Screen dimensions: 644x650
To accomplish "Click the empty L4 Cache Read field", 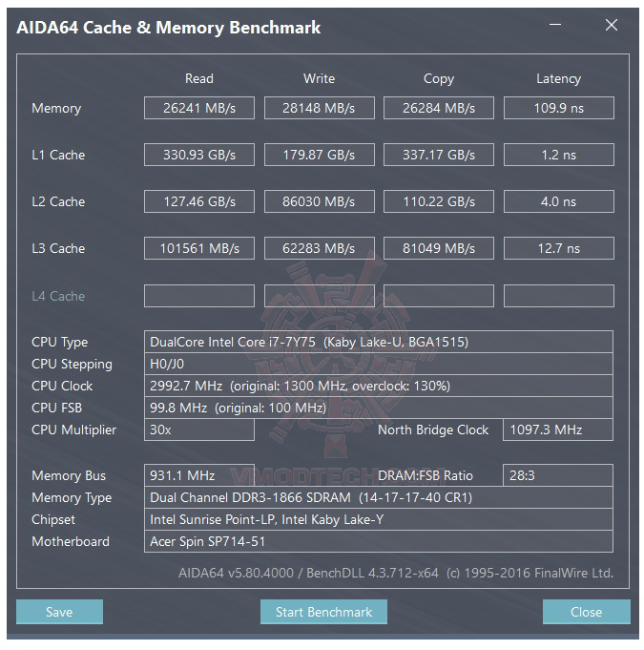I will pos(199,296).
